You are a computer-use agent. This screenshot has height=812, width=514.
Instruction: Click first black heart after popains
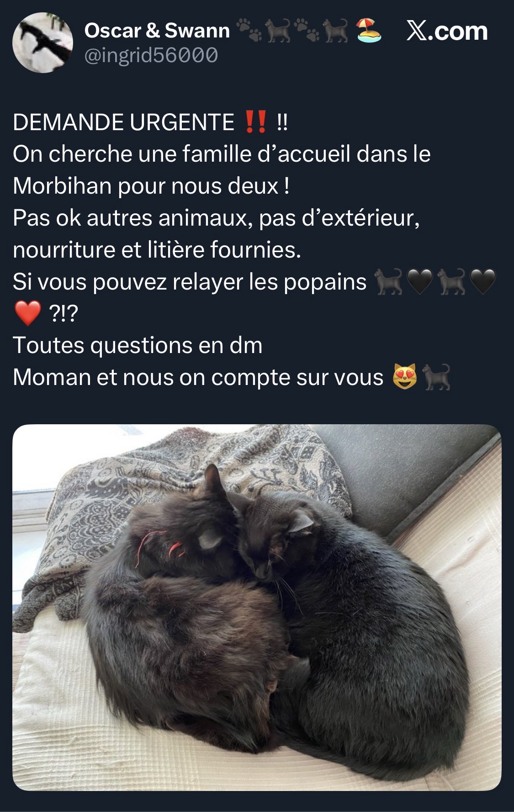tap(419, 281)
